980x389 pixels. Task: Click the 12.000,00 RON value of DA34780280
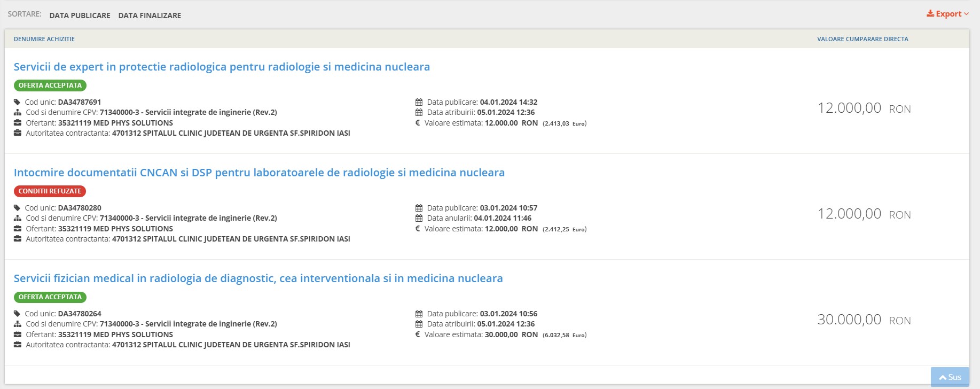coord(864,214)
